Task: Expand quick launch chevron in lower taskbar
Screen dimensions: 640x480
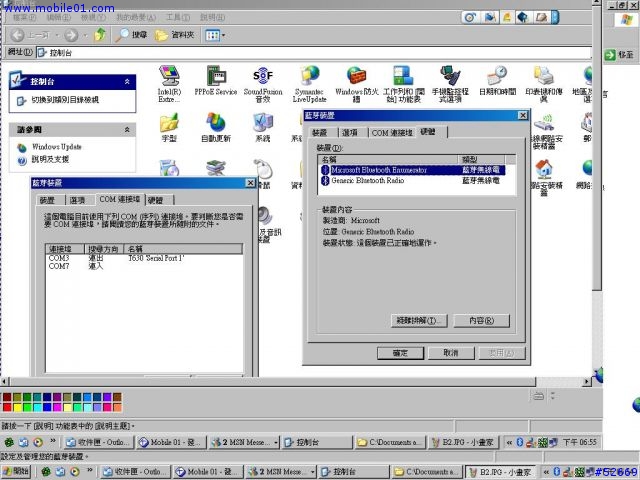Action: click(x=89, y=471)
